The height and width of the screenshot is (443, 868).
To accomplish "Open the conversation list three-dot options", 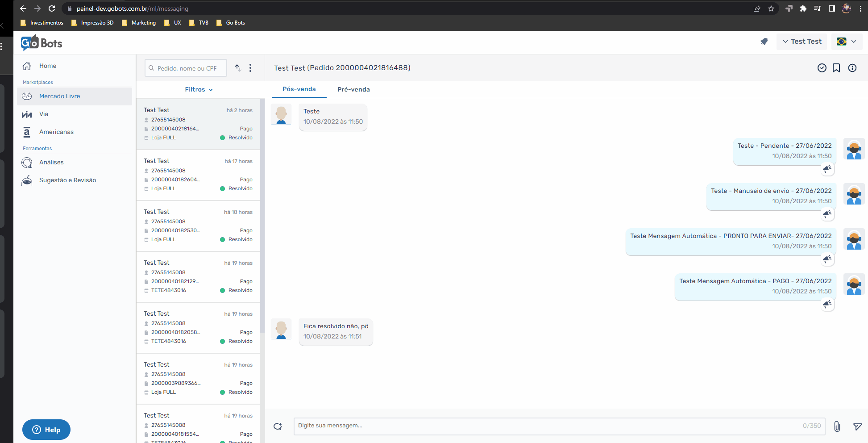I will click(x=250, y=68).
